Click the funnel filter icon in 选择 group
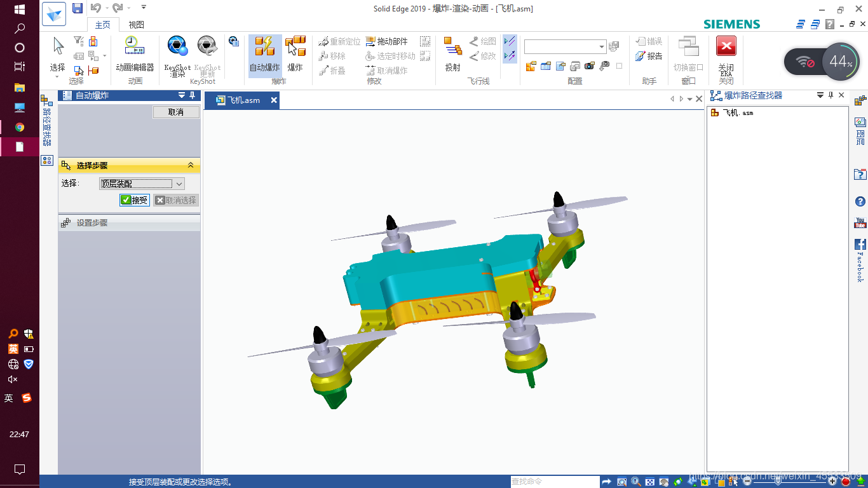Image resolution: width=868 pixels, height=488 pixels. click(x=78, y=41)
